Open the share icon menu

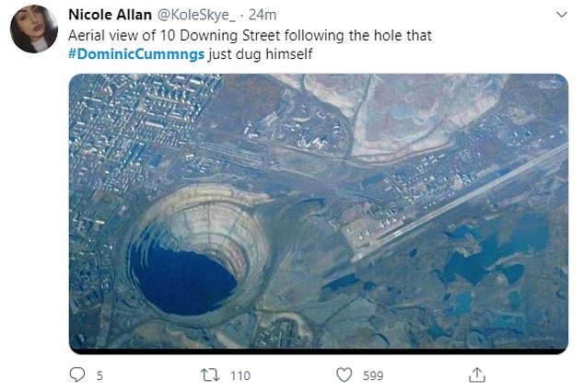tap(477, 375)
